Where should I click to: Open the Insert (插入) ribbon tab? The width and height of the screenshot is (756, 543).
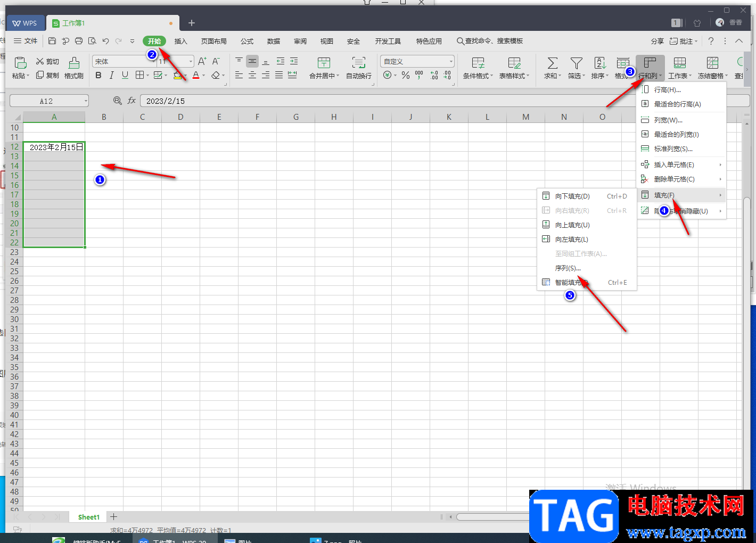point(181,41)
